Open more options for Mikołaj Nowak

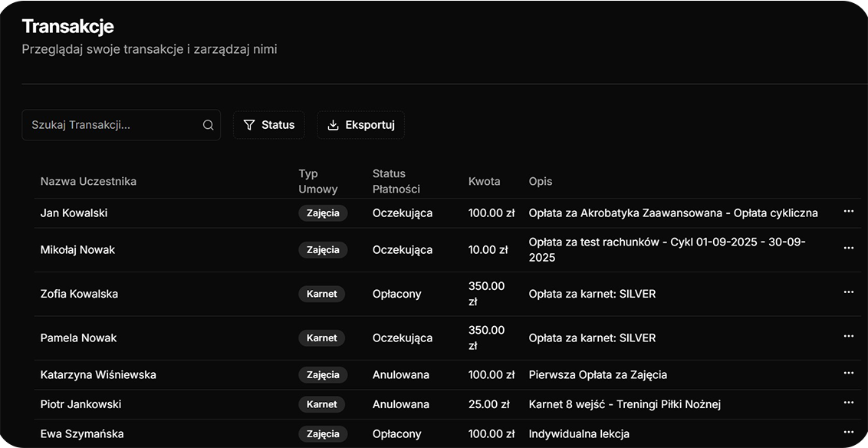[x=848, y=249]
